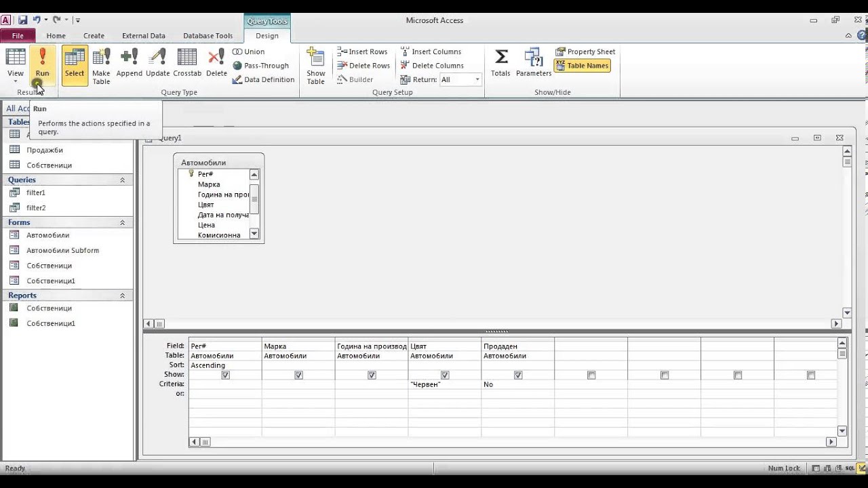The image size is (868, 488).
Task: Collapse the Forms group in navigation pane
Action: click(x=123, y=223)
